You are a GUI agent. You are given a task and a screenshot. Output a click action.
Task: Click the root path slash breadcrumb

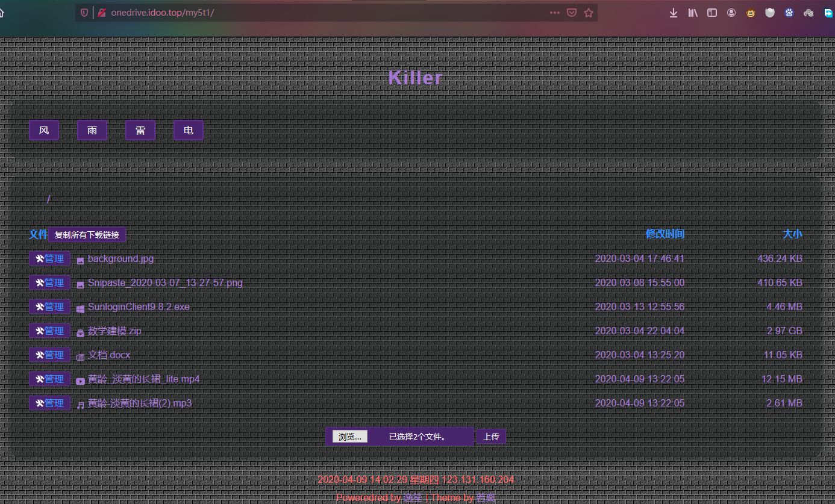coord(48,199)
